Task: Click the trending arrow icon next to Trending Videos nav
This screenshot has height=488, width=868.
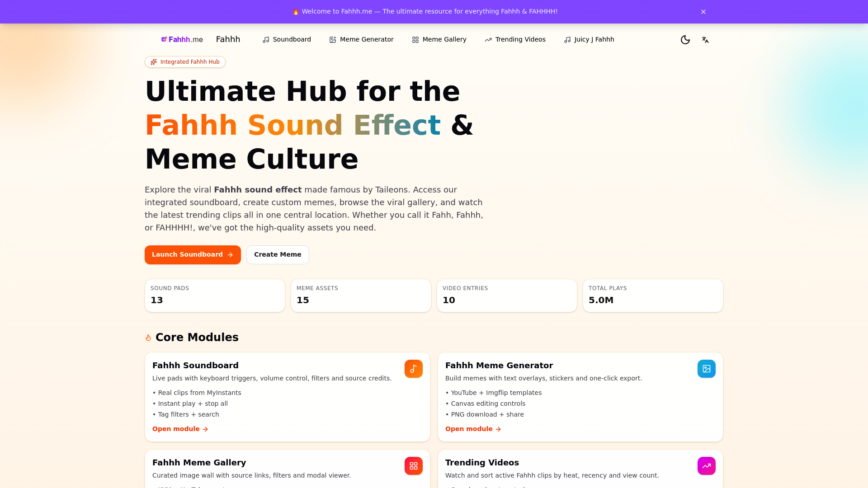Action: pyautogui.click(x=488, y=40)
